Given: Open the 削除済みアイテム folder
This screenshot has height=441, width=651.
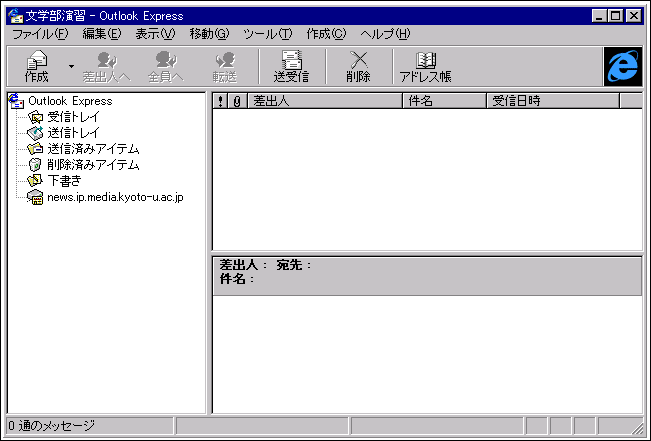Looking at the screenshot, I should pos(92,165).
